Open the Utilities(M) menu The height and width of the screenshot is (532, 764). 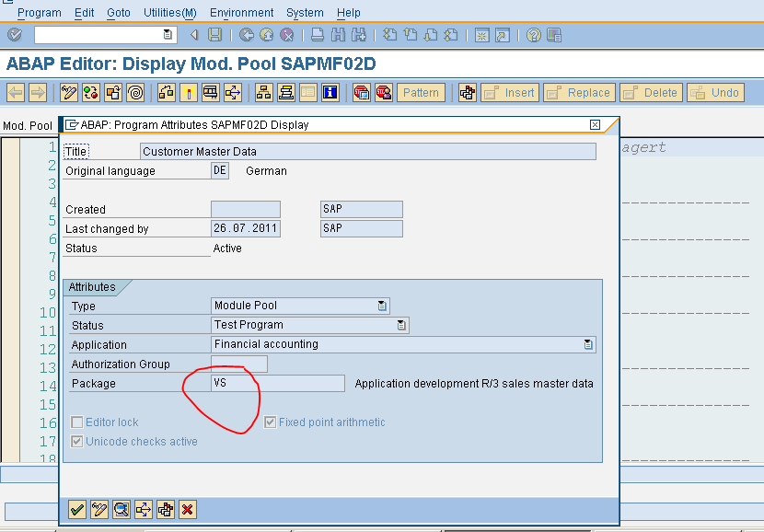(169, 12)
